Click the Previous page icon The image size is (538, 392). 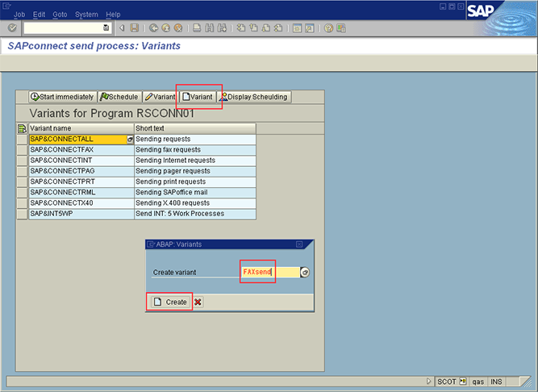[x=253, y=27]
